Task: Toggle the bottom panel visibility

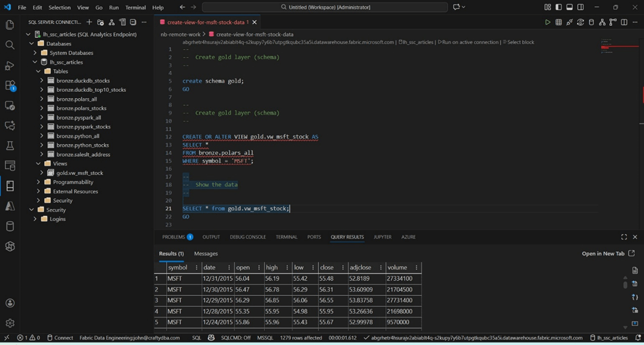Action: pyautogui.click(x=569, y=7)
